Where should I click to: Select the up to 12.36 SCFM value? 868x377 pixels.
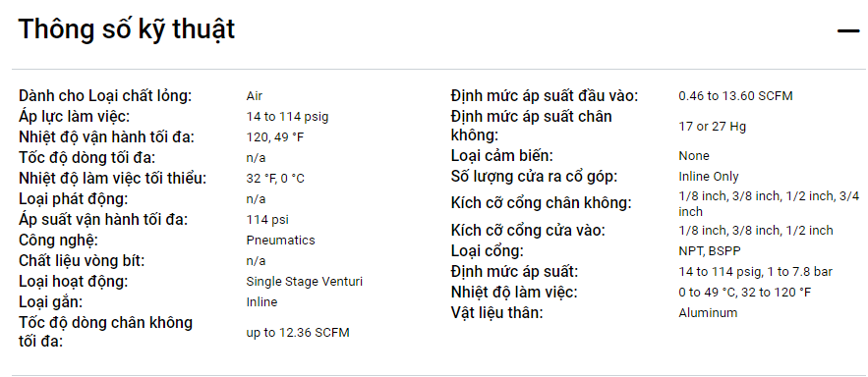tap(298, 333)
